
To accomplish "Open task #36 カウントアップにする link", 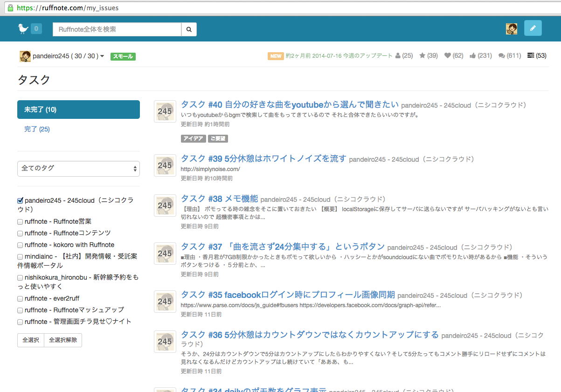I will point(310,335).
